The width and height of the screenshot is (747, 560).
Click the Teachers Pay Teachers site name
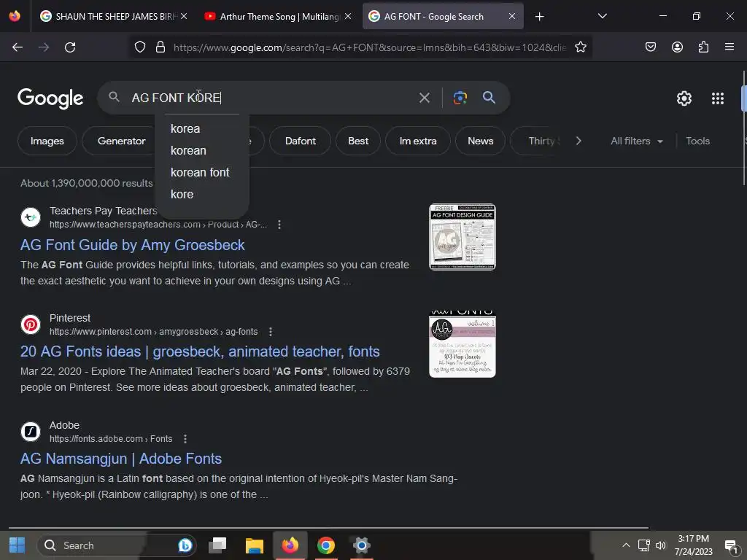[x=104, y=211]
